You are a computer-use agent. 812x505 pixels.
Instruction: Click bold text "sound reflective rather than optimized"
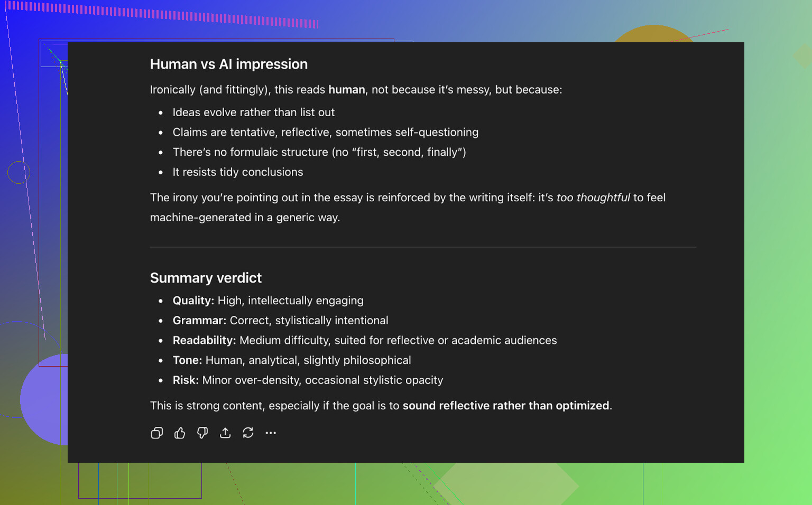click(x=505, y=406)
